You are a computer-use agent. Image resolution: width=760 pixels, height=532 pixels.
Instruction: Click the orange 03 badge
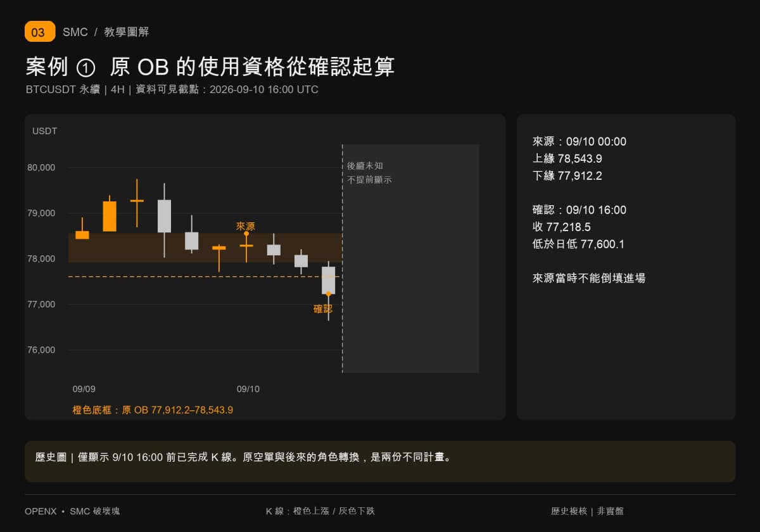coord(40,32)
